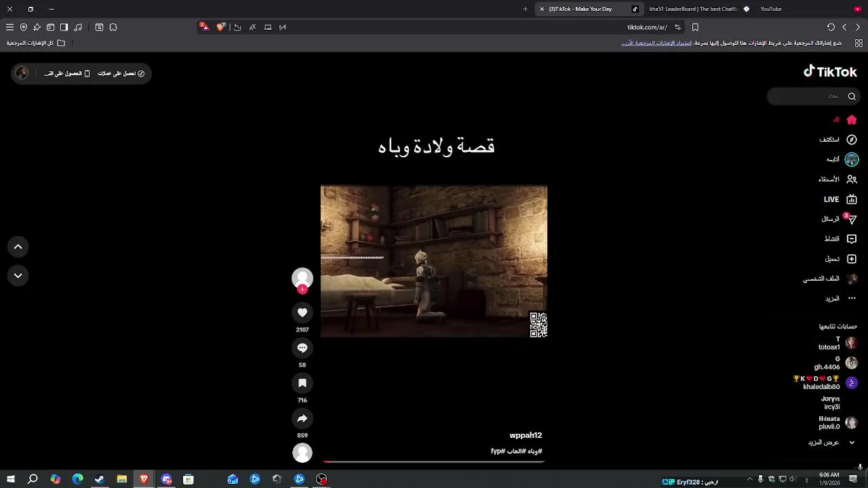Click the TikTok logo
This screenshot has height=488, width=868.
[x=830, y=72]
